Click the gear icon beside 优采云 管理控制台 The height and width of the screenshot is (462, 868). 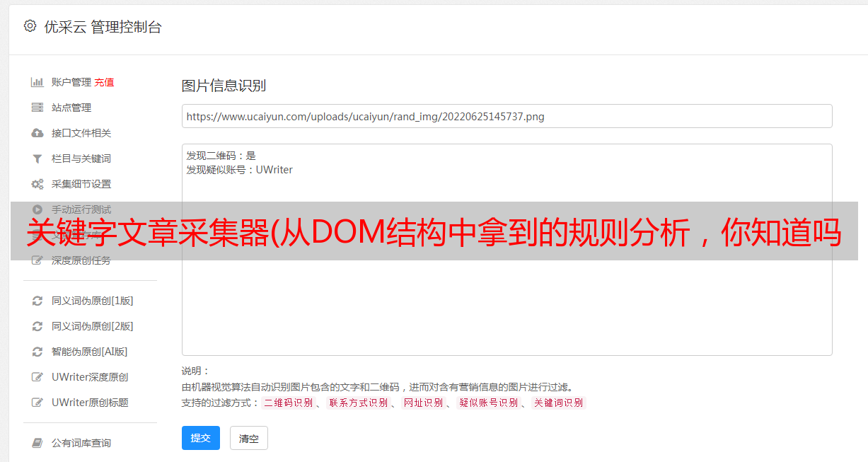pyautogui.click(x=30, y=26)
